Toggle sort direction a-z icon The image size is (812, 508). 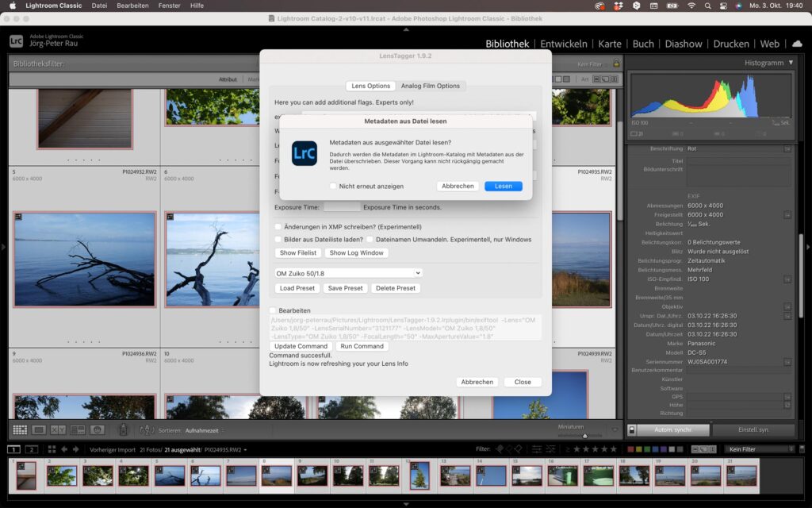pos(147,430)
